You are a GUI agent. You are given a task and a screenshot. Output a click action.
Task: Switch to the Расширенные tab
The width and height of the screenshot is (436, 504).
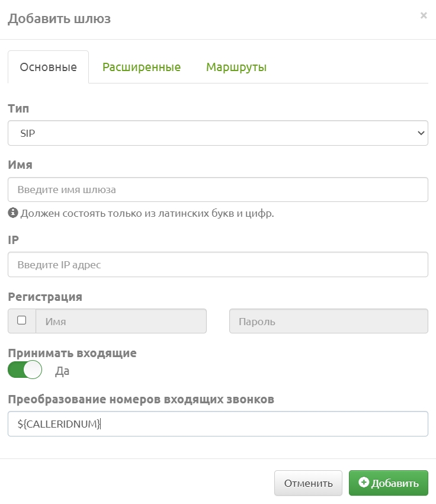[x=142, y=67]
